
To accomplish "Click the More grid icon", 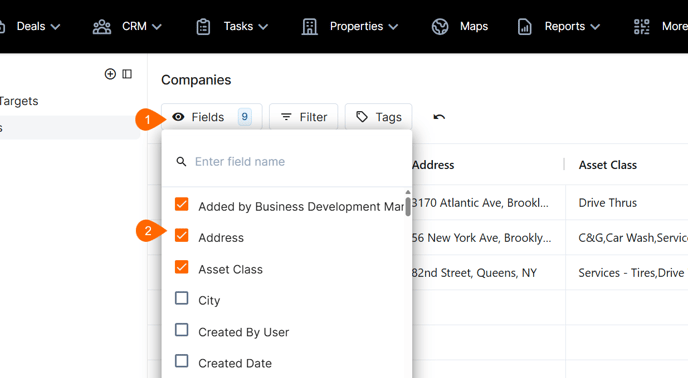I will (641, 27).
